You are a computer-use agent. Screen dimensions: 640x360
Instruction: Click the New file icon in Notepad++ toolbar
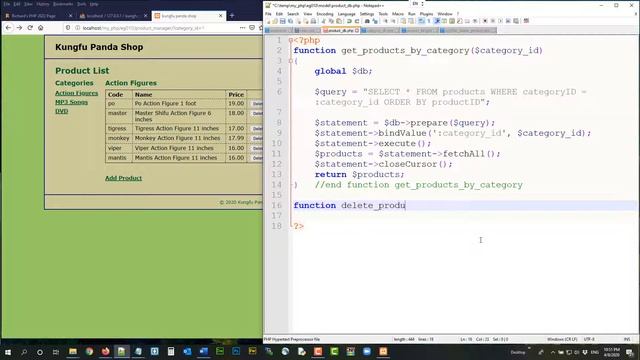268,21
